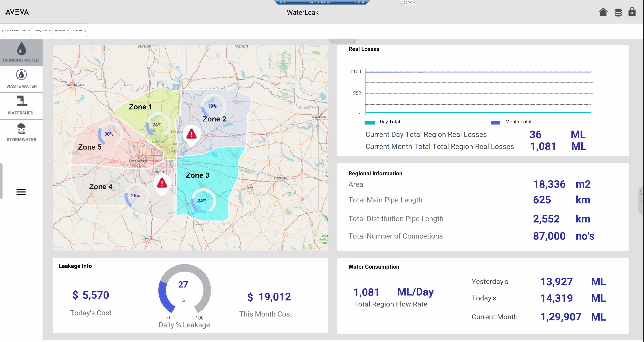Select the Watershed icon in sidebar

(x=22, y=101)
